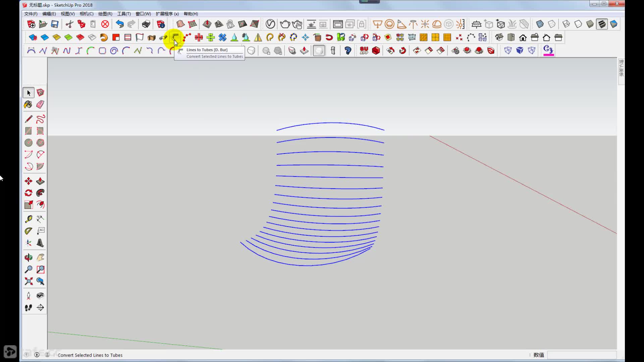Toggle the Hidden Line face style
This screenshot has width=644, height=362.
point(578,24)
